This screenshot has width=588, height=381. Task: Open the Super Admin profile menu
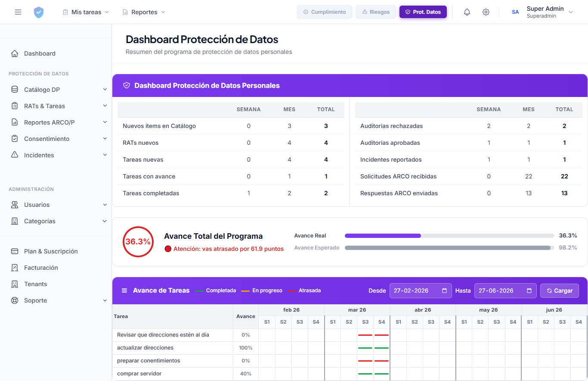(x=546, y=12)
